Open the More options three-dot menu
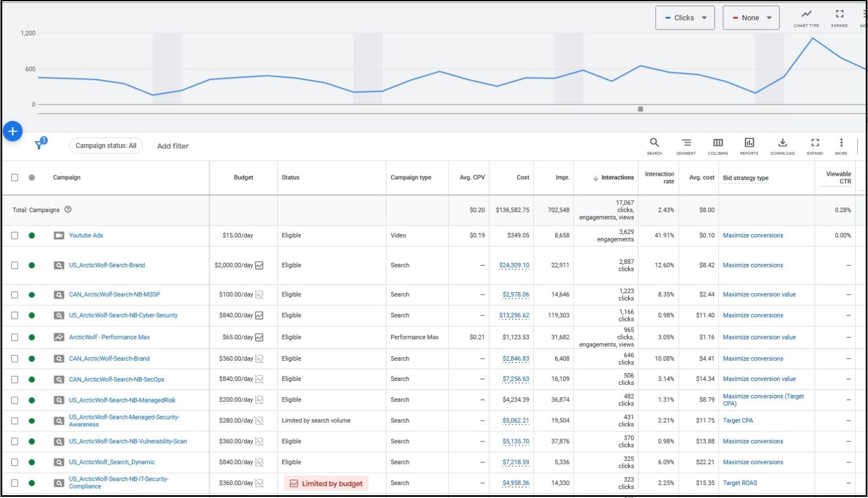 [841, 145]
